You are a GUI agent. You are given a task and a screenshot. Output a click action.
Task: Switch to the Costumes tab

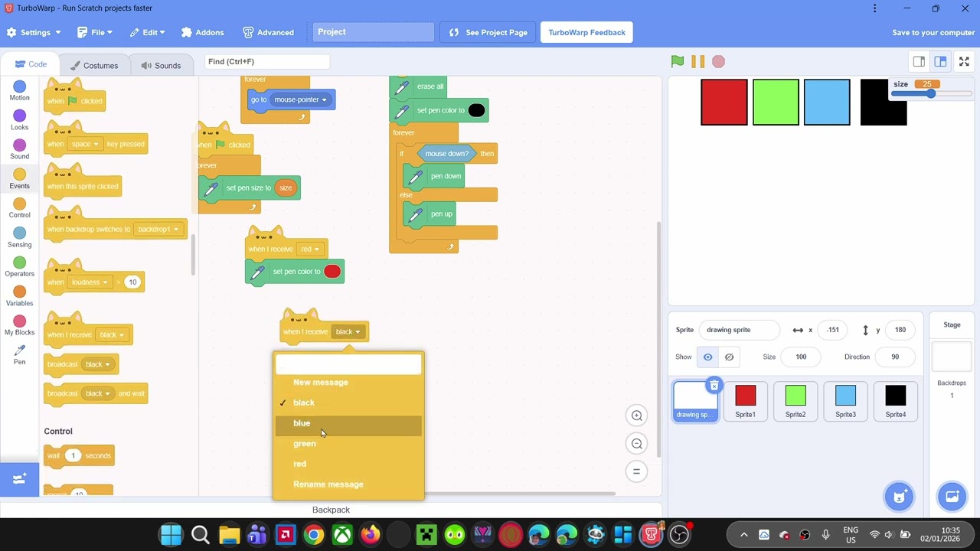click(x=94, y=65)
